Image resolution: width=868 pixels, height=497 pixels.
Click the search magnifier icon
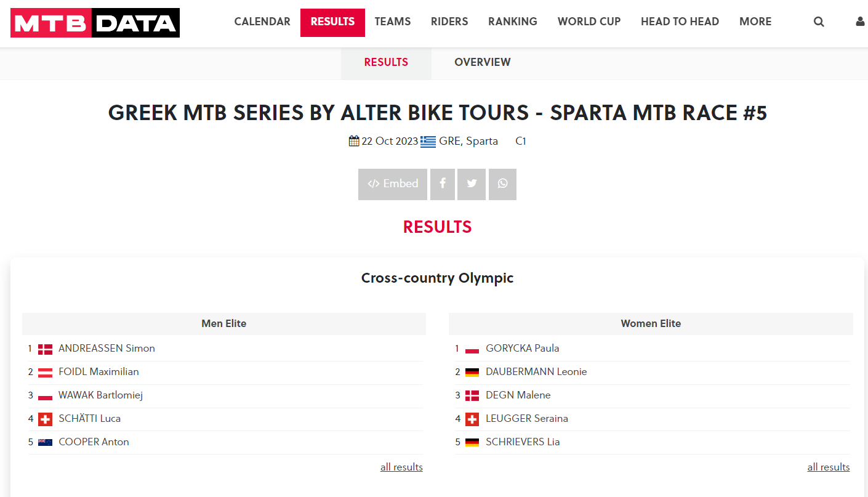pos(819,22)
